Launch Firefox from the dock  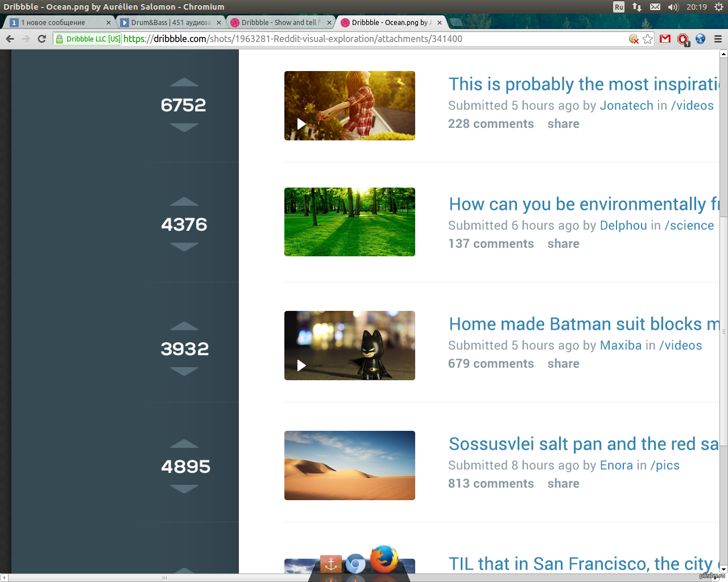click(384, 560)
